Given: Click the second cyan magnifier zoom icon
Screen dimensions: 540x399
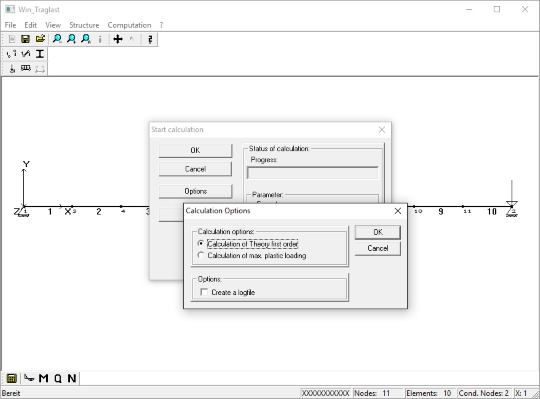Looking at the screenshot, I should point(72,39).
